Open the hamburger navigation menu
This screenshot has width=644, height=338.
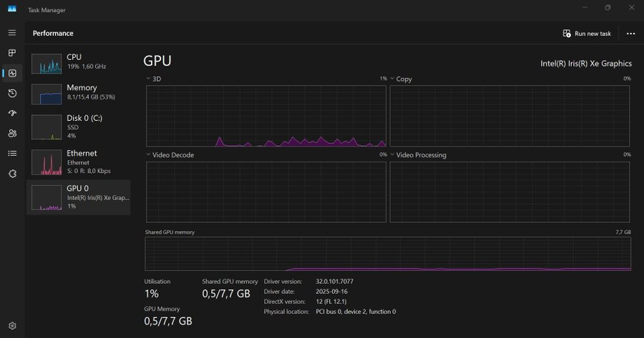tap(12, 33)
